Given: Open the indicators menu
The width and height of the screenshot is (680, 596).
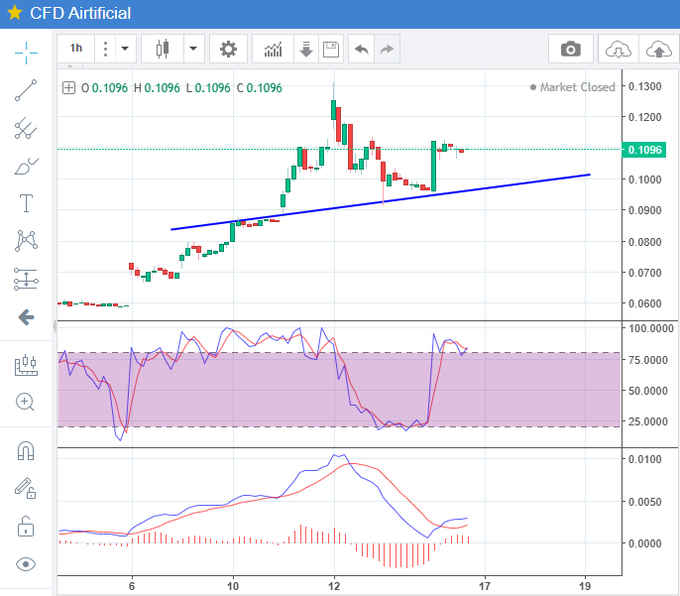Looking at the screenshot, I should [273, 49].
